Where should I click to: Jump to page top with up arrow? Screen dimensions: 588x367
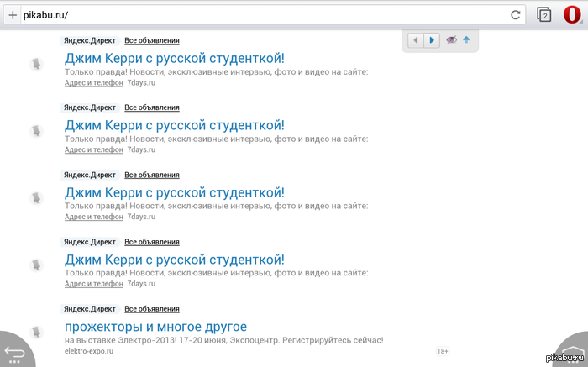pos(466,39)
